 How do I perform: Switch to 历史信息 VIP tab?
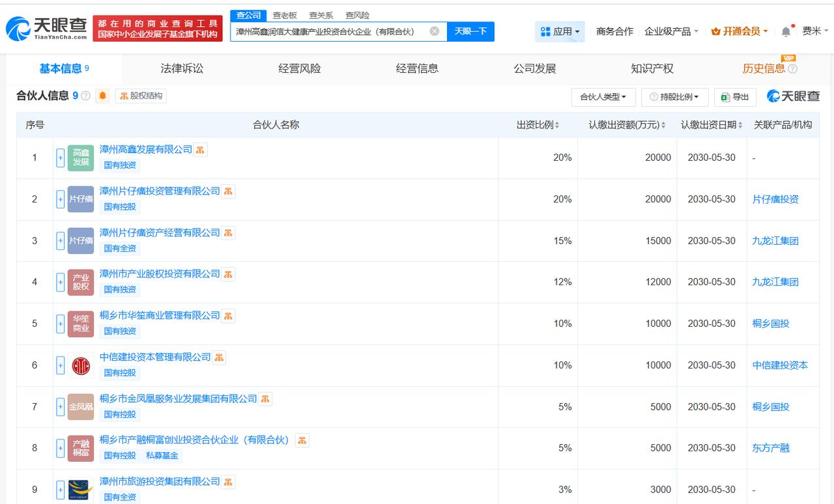pyautogui.click(x=769, y=68)
